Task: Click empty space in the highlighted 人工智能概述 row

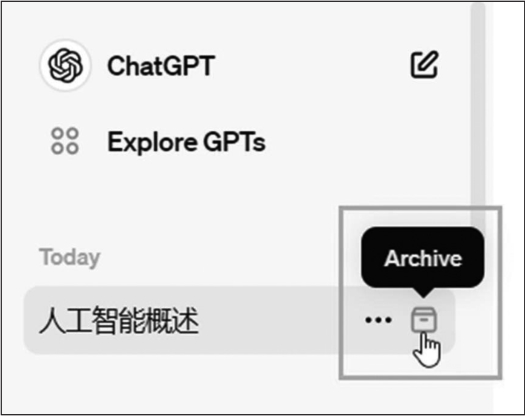Action: tap(278, 320)
